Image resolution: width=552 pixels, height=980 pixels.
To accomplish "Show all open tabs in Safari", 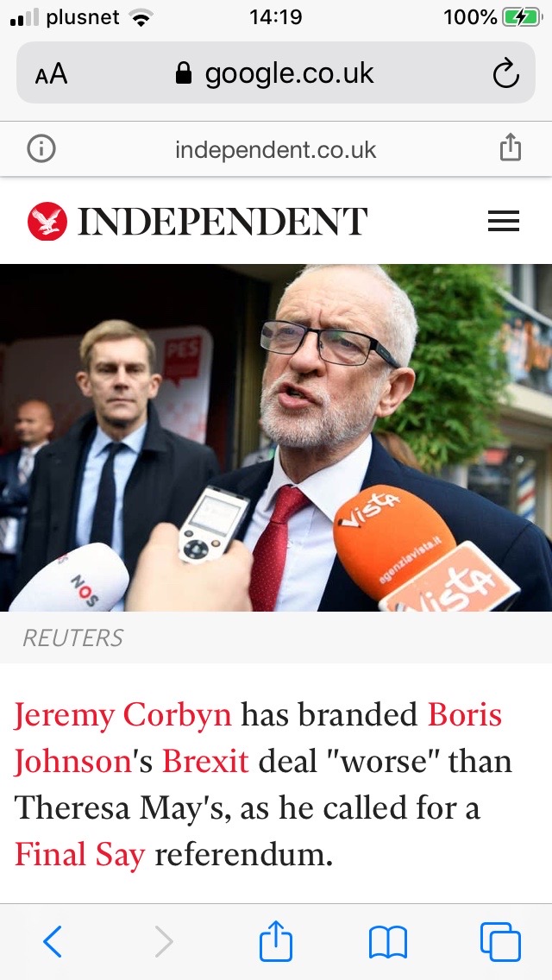I will (x=500, y=941).
